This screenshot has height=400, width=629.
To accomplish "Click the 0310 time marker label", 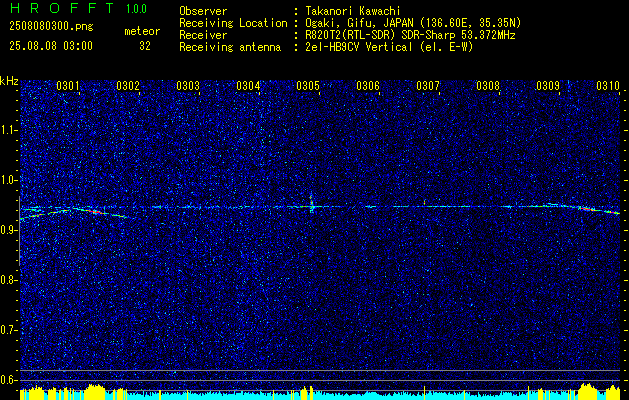I will click(x=608, y=85).
